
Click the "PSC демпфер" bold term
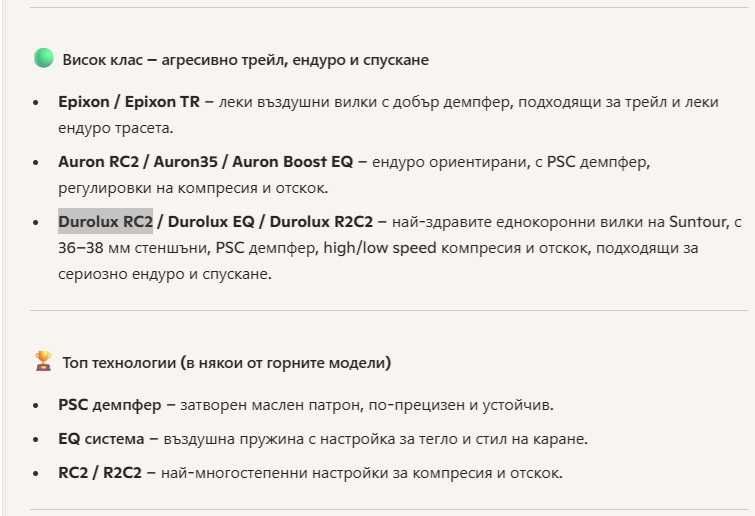click(x=103, y=405)
